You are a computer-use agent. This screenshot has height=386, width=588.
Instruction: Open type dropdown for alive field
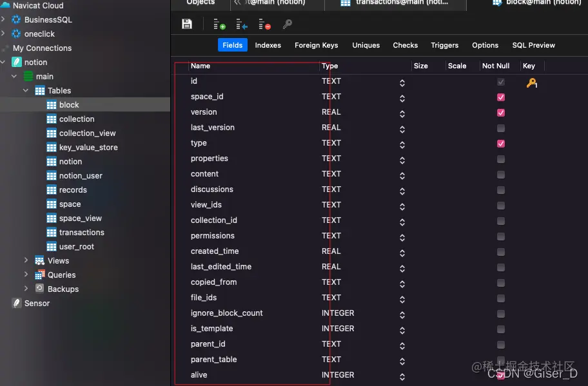tap(402, 376)
